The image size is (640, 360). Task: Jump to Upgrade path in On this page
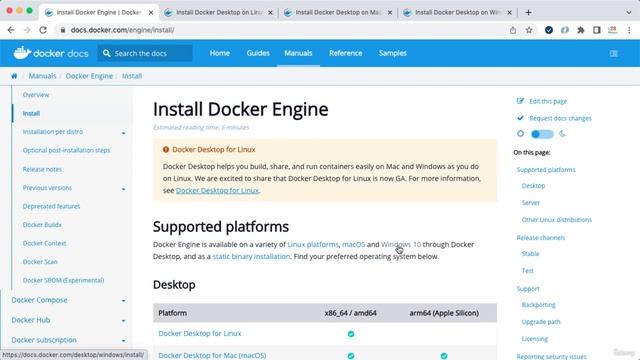coord(541,322)
